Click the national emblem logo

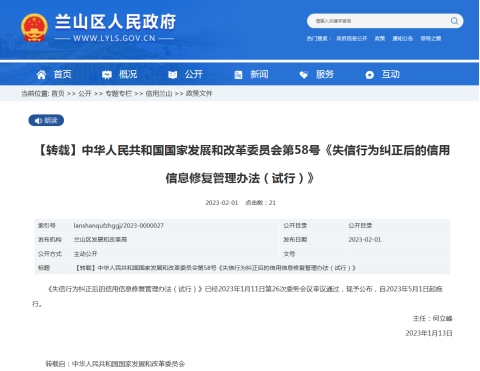(x=34, y=28)
